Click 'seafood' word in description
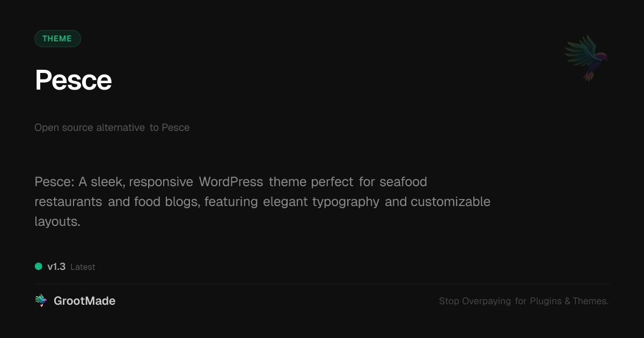Screen dimensions: 644x338 pos(403,182)
